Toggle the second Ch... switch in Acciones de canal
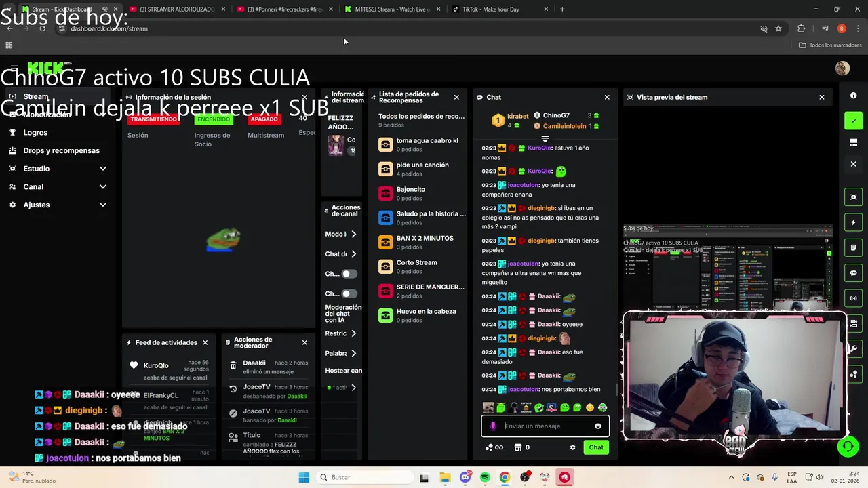Image resolution: width=868 pixels, height=488 pixels. tap(349, 293)
